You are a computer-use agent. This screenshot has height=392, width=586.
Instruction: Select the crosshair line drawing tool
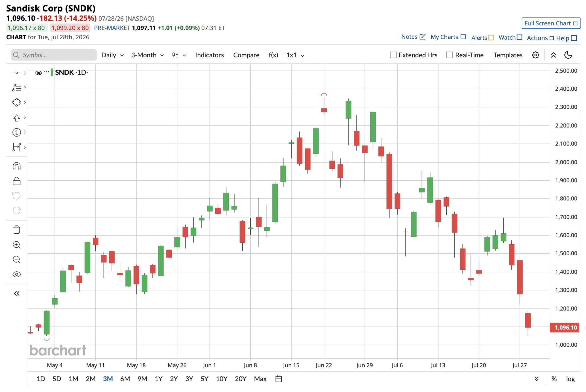pyautogui.click(x=16, y=73)
